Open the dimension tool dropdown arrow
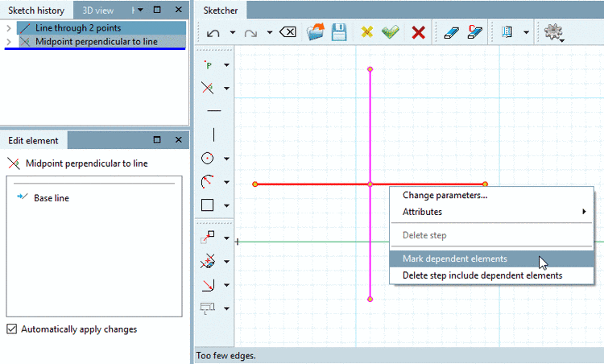Viewport: 604px width, 364px height. click(x=226, y=308)
